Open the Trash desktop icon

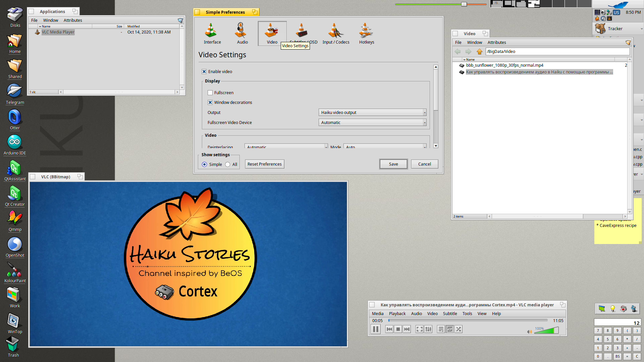[x=13, y=347]
